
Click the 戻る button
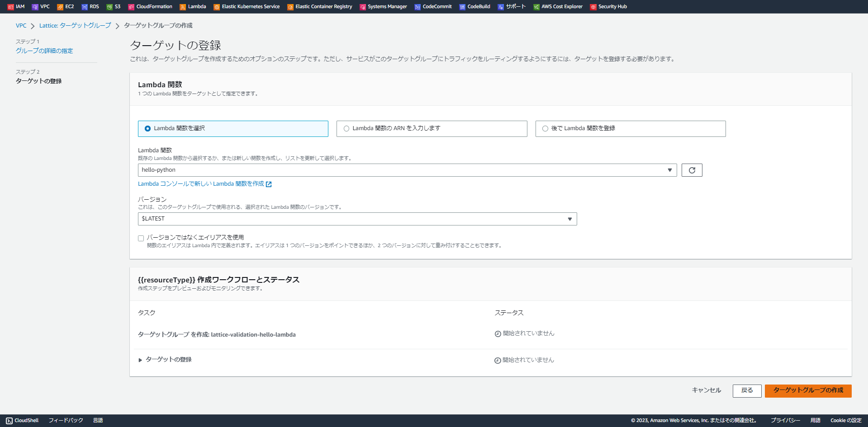[x=747, y=391]
